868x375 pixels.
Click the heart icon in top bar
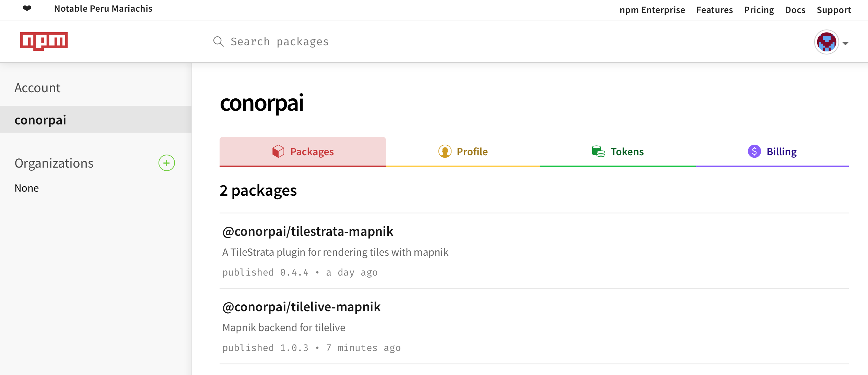[x=27, y=8]
